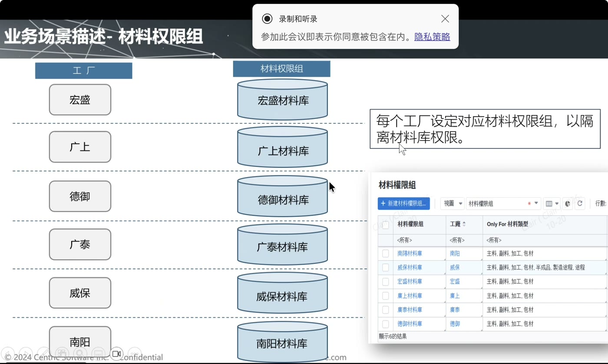Select the 宏盛 factory box on the slide

click(x=80, y=100)
